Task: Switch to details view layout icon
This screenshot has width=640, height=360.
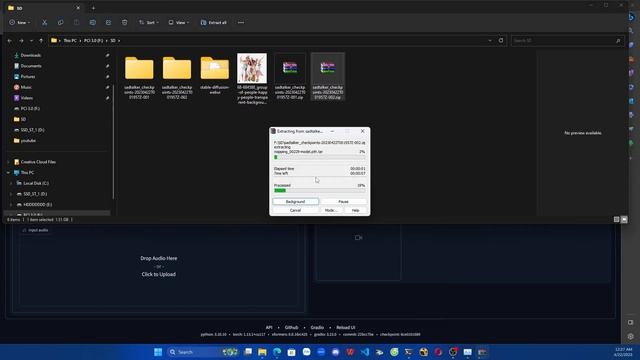Action: click(x=616, y=220)
